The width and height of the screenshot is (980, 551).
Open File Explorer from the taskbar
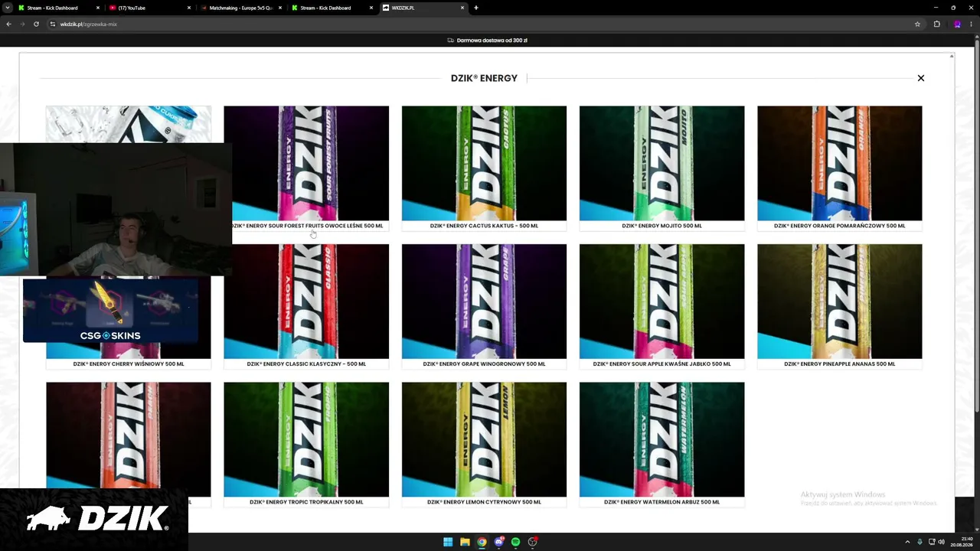(465, 542)
